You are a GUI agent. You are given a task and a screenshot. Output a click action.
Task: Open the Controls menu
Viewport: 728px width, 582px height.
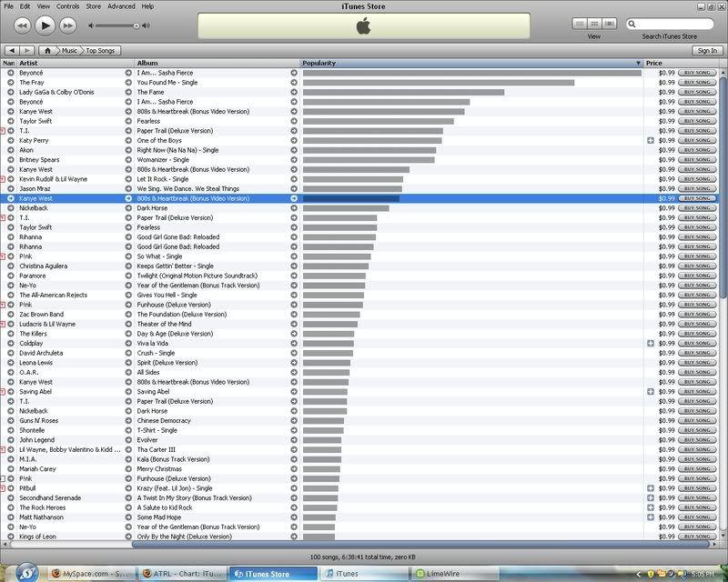pyautogui.click(x=67, y=6)
